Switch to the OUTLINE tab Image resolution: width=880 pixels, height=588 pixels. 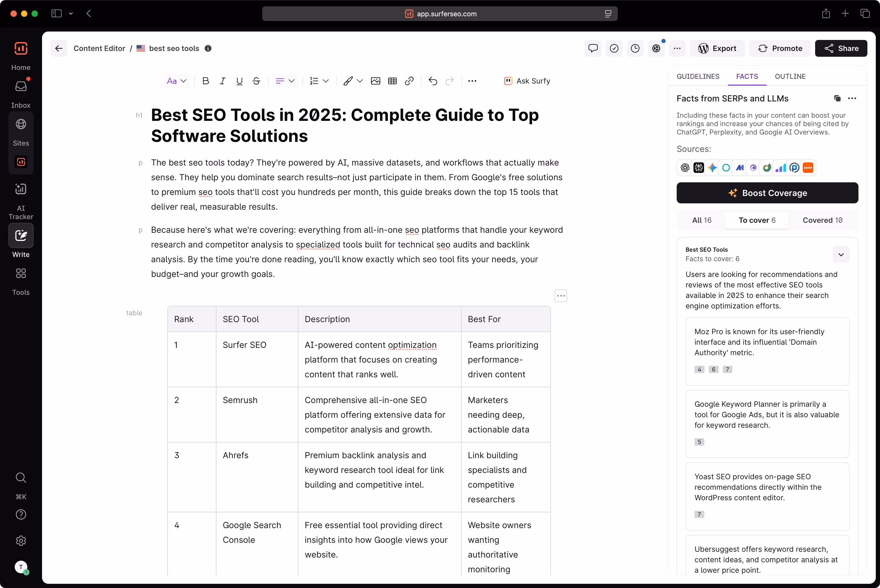790,76
